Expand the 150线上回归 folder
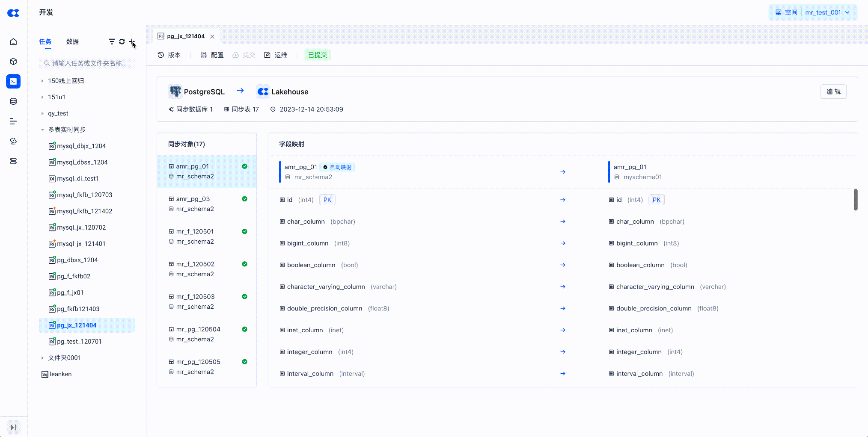The width and height of the screenshot is (868, 437). pyautogui.click(x=42, y=81)
